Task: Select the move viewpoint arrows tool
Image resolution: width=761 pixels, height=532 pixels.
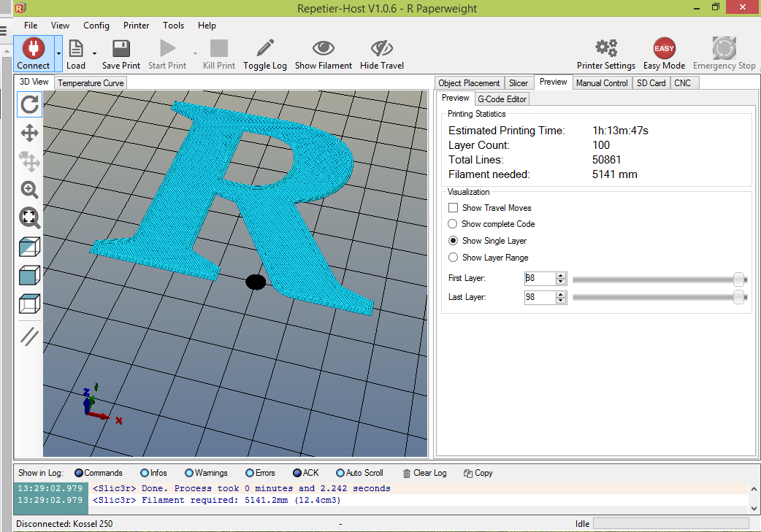Action: point(30,133)
